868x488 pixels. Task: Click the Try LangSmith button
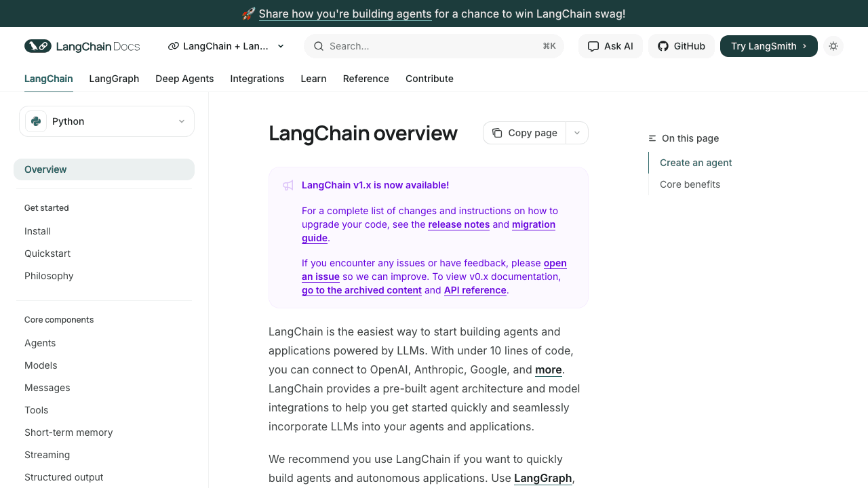coord(768,46)
